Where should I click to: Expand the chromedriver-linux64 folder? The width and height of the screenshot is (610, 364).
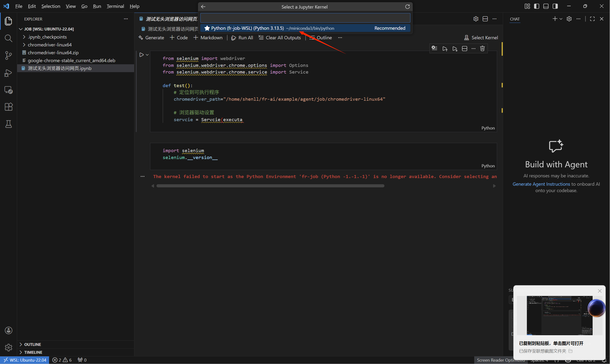click(x=50, y=45)
